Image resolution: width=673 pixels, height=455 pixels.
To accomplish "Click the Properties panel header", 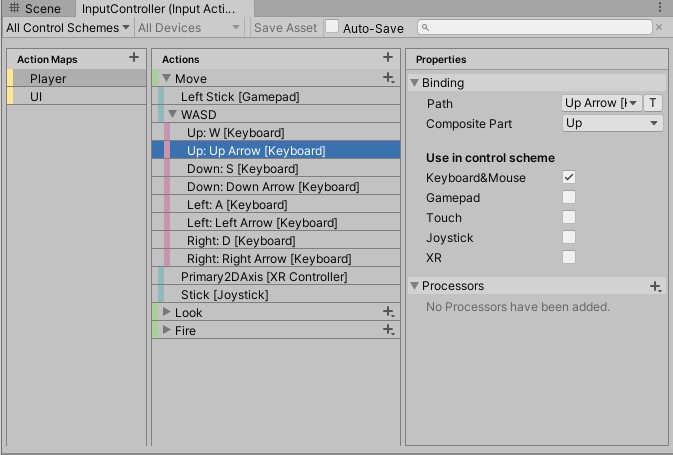I will [x=537, y=59].
